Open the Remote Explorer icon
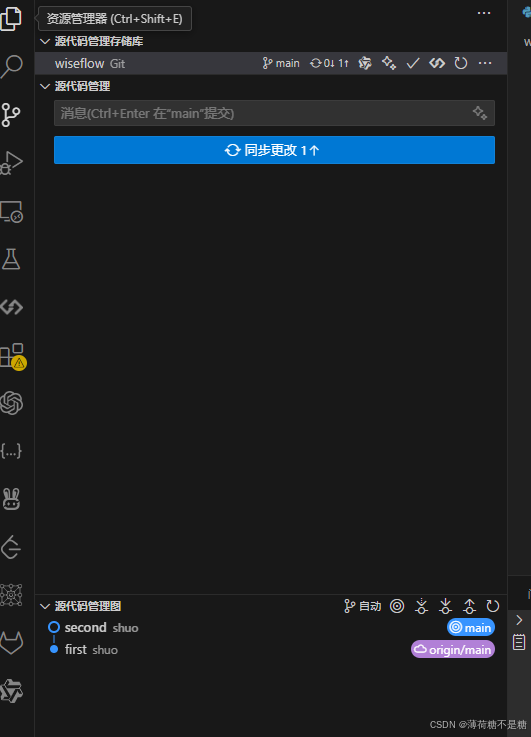This screenshot has width=531, height=737. (11, 212)
